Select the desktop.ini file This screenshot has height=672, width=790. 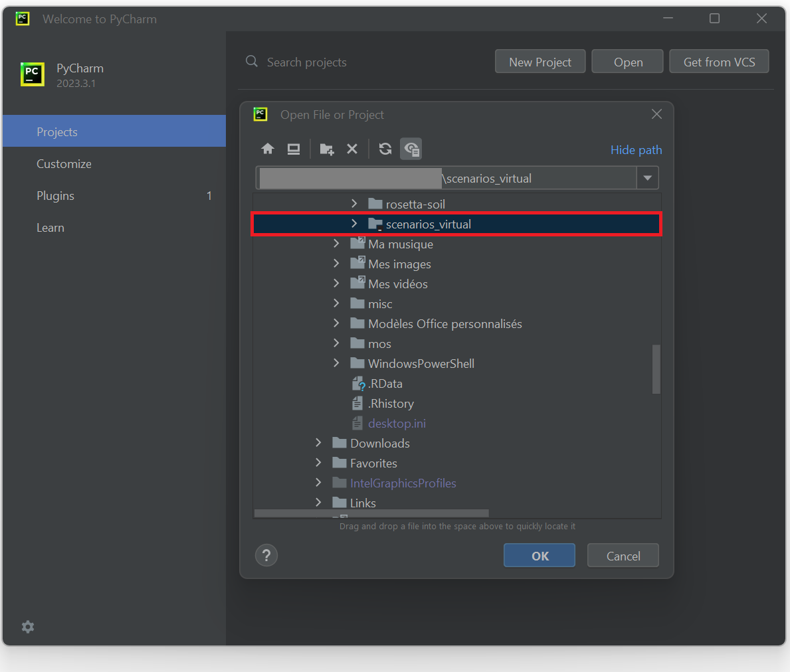(x=397, y=424)
